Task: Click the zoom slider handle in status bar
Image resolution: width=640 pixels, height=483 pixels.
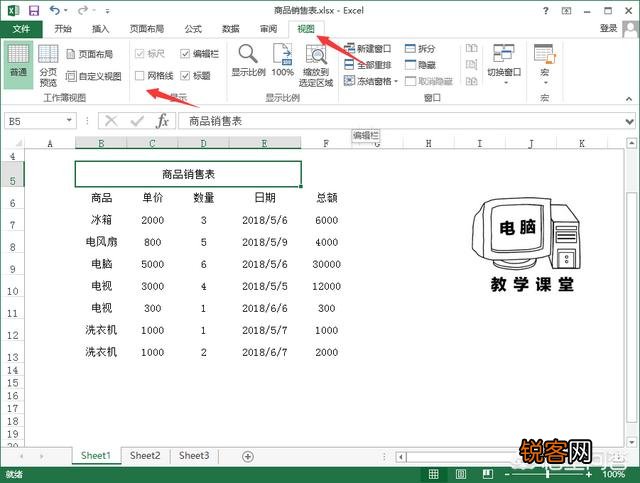Action: [547, 474]
